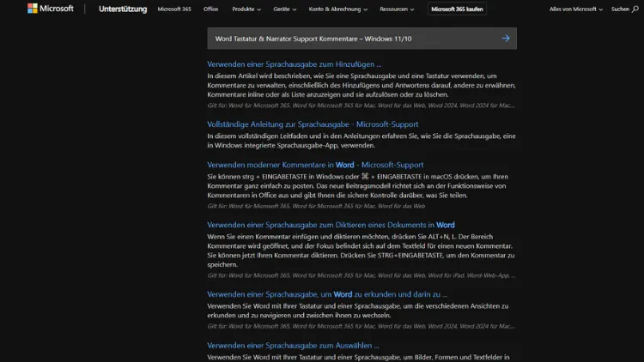Viewport: 644px width, 362px height.
Task: Open 'Verwenden einer Sprachausgabe zum Auswählen' result
Action: tap(293, 346)
